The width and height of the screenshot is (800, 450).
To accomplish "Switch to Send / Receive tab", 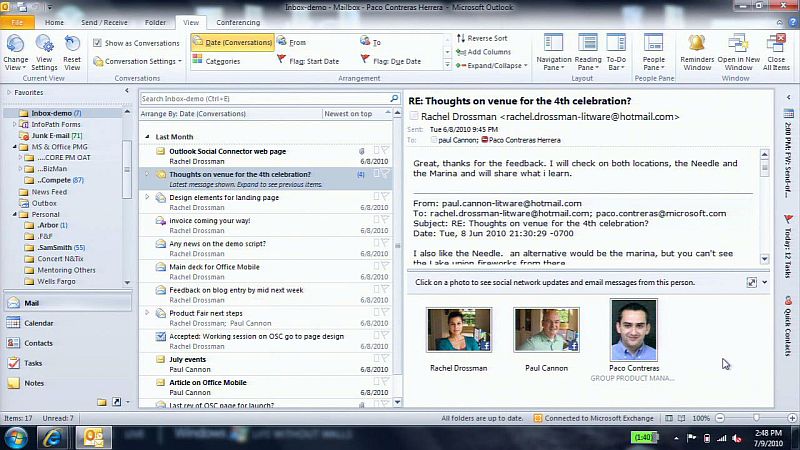I will click(x=104, y=22).
